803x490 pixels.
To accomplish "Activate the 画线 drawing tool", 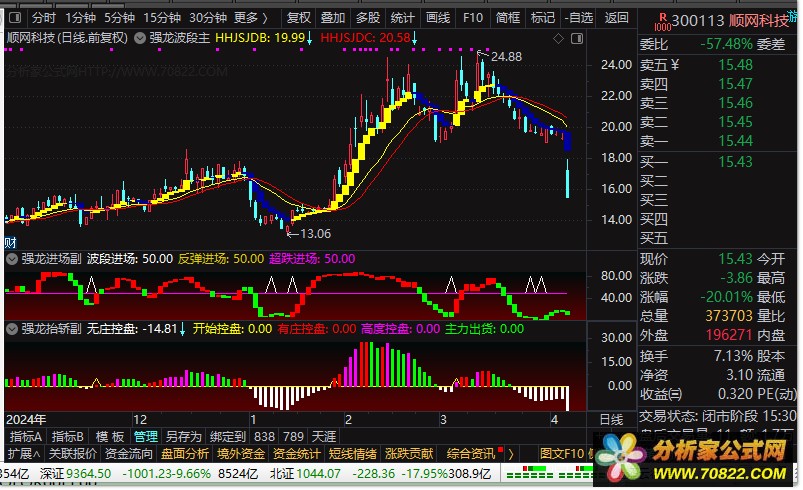I will [438, 18].
